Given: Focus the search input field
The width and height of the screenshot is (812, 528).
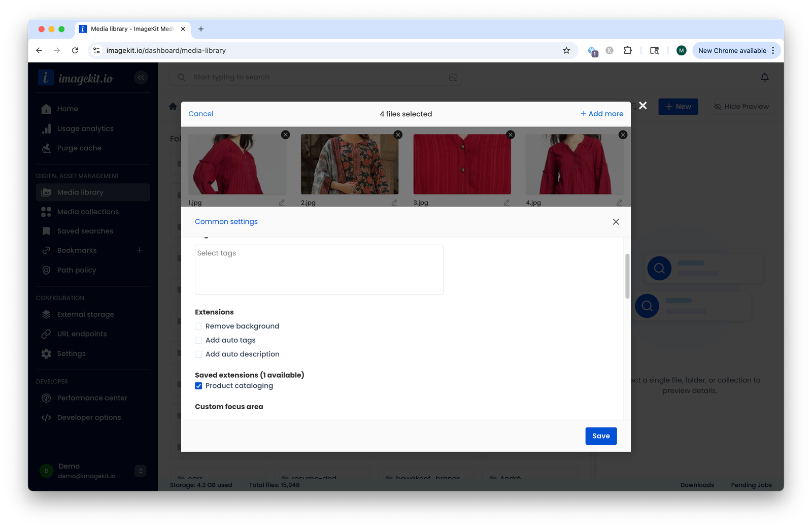Looking at the screenshot, I should click(315, 77).
